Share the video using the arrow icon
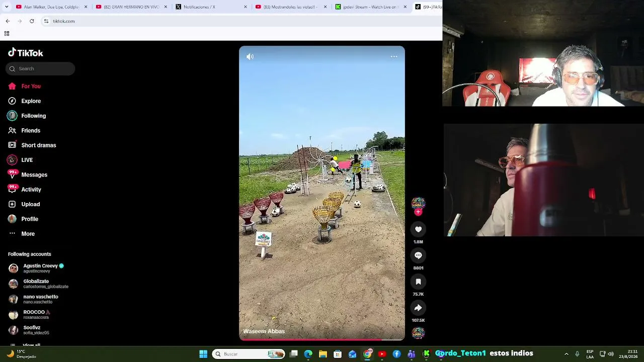The width and height of the screenshot is (644, 362). (418, 308)
